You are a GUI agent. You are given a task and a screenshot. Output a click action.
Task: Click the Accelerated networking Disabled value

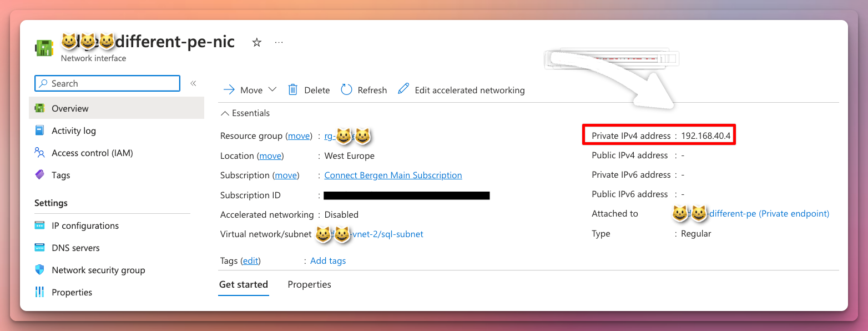341,214
